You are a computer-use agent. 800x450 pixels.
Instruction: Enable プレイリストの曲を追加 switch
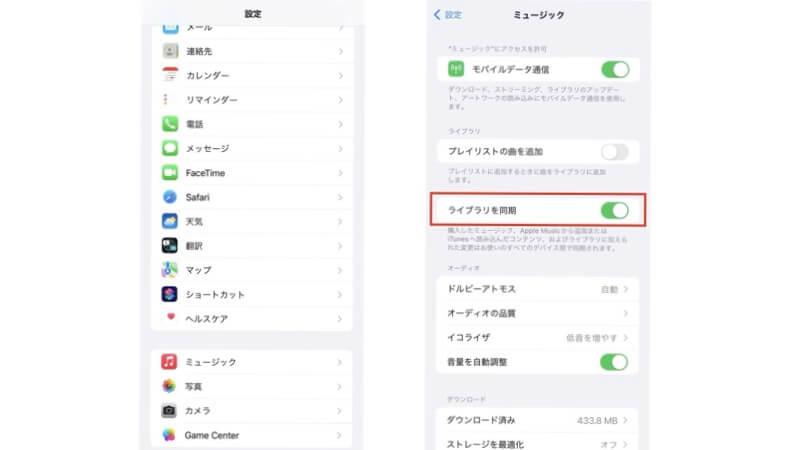tap(615, 152)
